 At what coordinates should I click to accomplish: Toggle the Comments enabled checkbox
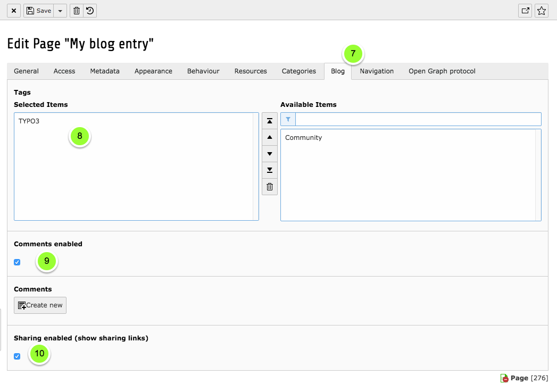pyautogui.click(x=17, y=262)
